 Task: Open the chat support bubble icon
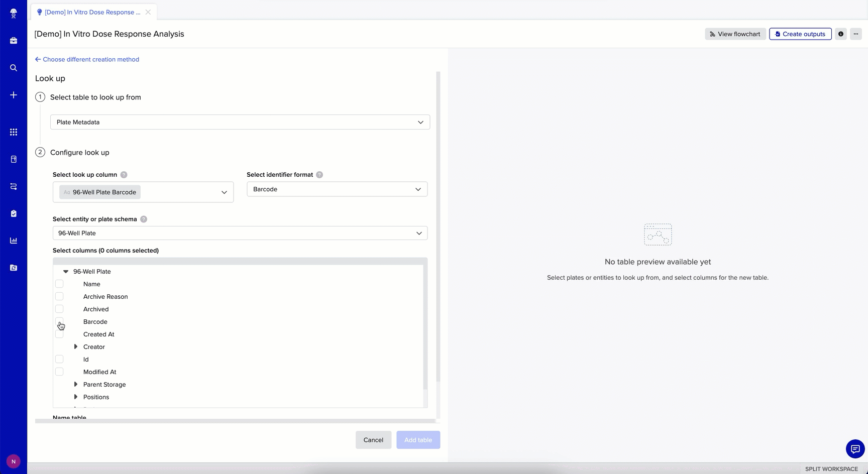pyautogui.click(x=855, y=449)
